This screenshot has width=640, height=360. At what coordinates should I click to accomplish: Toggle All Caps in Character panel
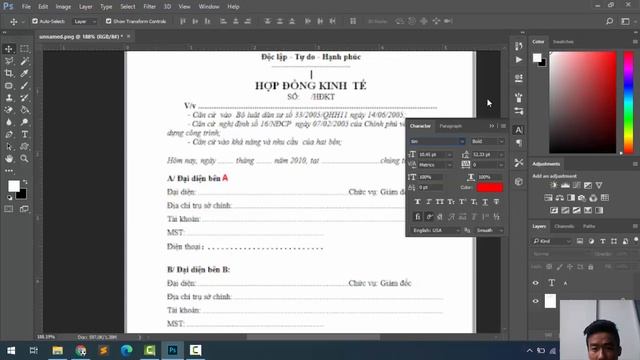tap(440, 202)
